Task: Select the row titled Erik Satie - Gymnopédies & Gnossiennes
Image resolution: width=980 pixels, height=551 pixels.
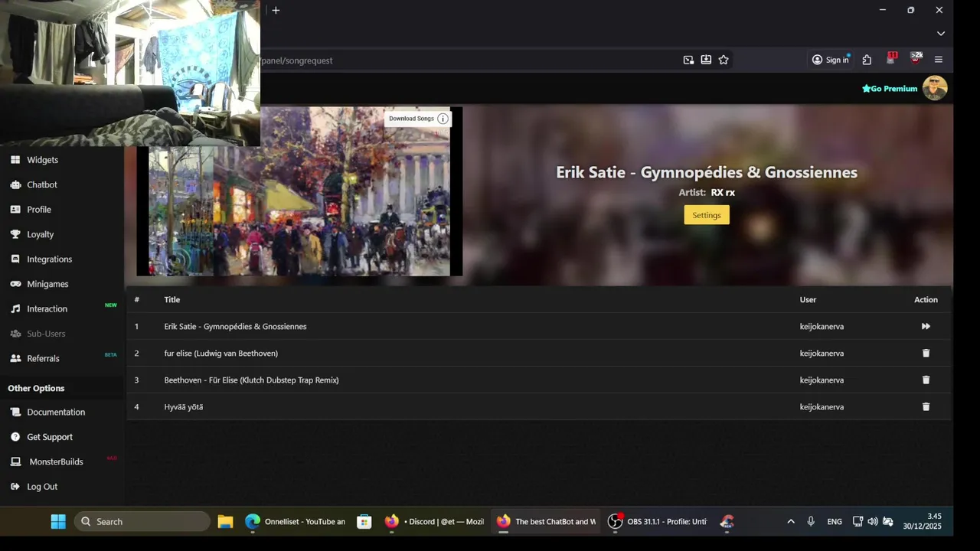Action: click(x=539, y=326)
